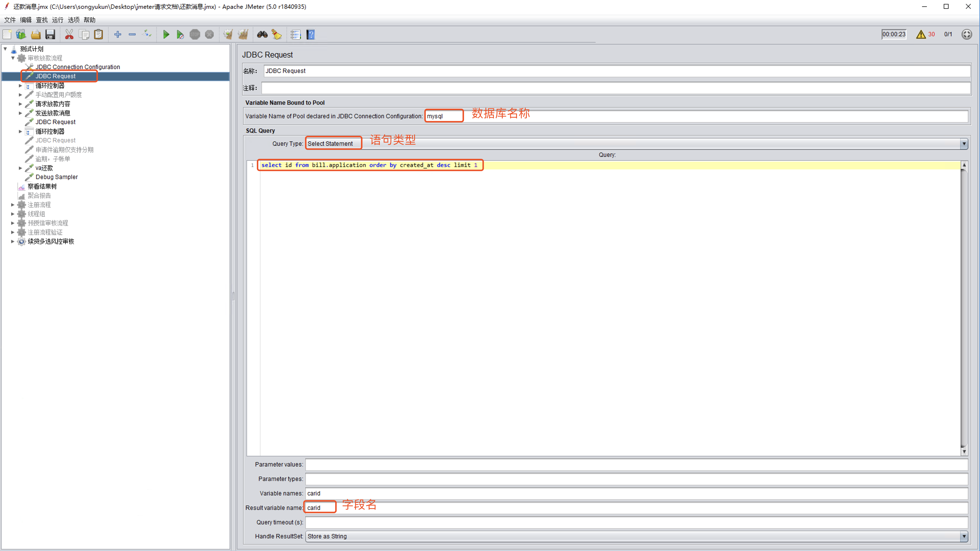The height and width of the screenshot is (551, 980).
Task: Expand the 预授信审核流程 thread group
Action: click(x=13, y=223)
